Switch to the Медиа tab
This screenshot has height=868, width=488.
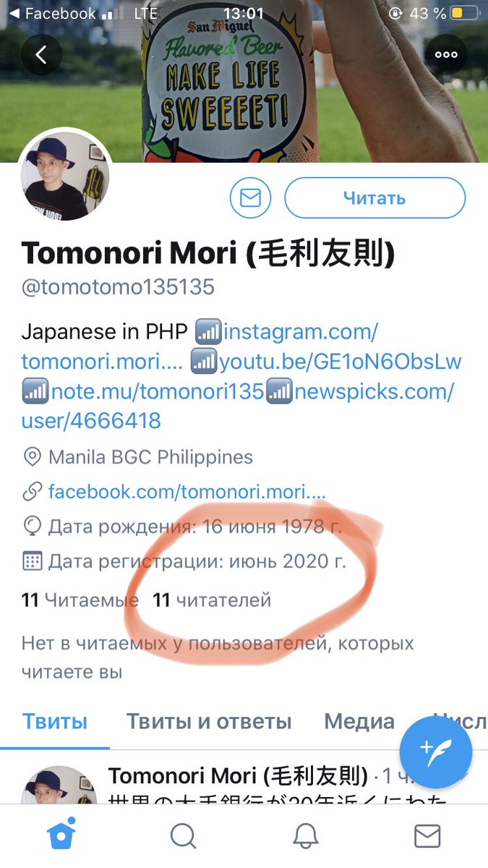click(x=359, y=721)
